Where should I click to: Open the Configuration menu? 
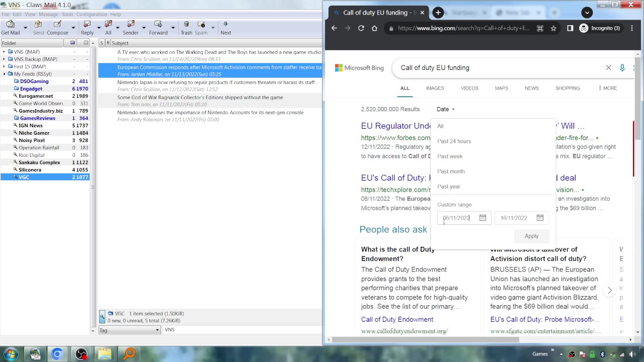[92, 14]
